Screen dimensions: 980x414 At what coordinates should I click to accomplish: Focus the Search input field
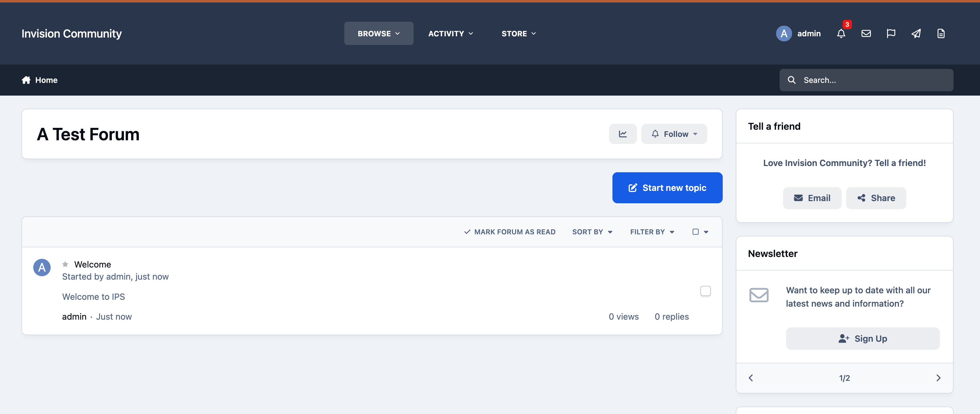[x=866, y=80]
